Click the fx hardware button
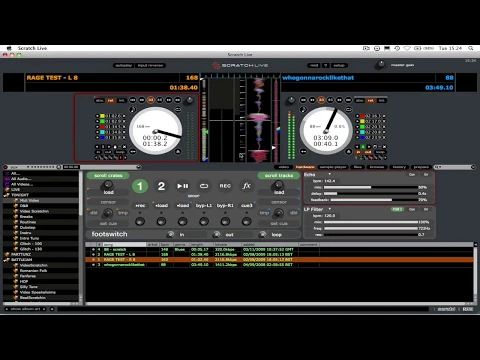 point(247,186)
